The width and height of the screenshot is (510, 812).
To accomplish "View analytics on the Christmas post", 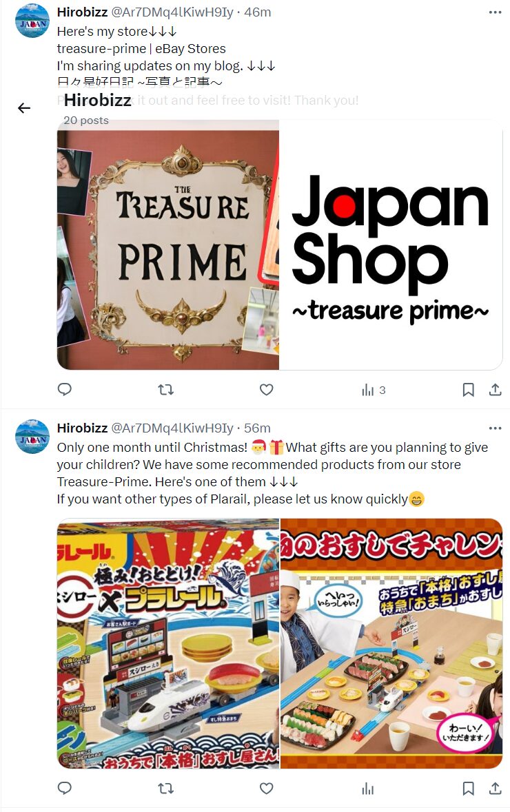I will [x=367, y=789].
